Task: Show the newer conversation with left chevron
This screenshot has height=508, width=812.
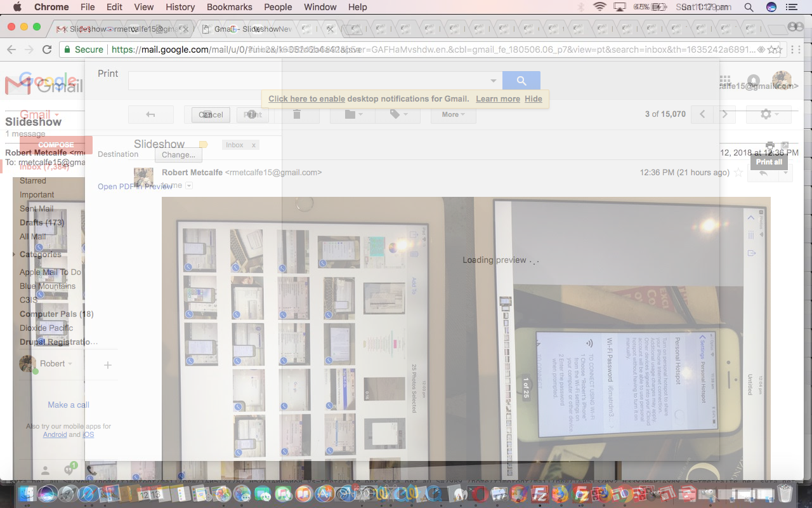Action: coord(702,114)
